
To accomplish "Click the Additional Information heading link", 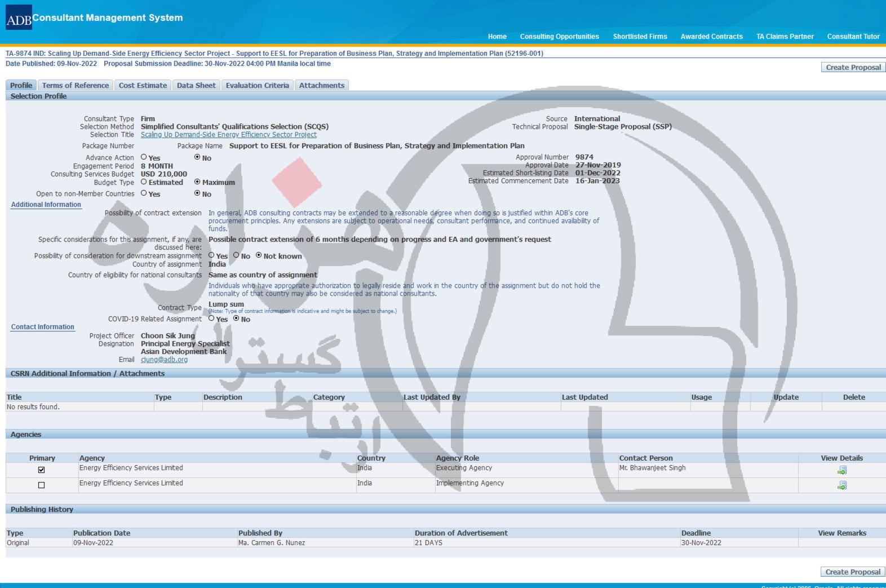I will pyautogui.click(x=46, y=205).
